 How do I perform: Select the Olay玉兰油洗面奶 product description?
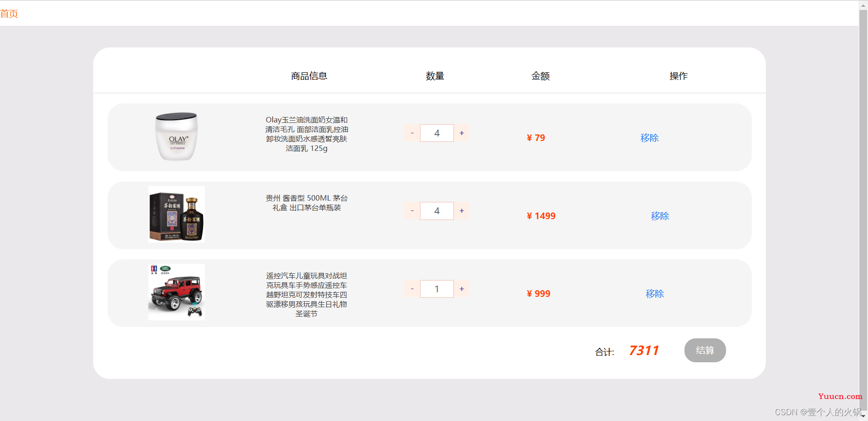307,134
